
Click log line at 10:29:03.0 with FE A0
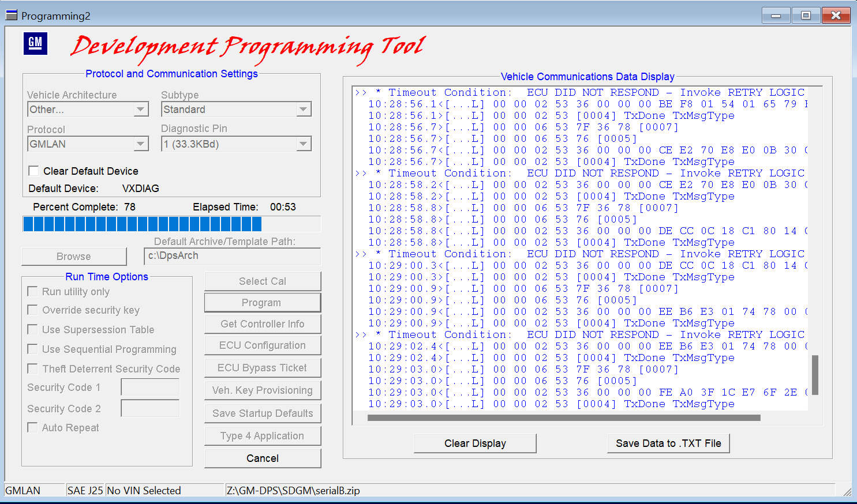pos(587,392)
